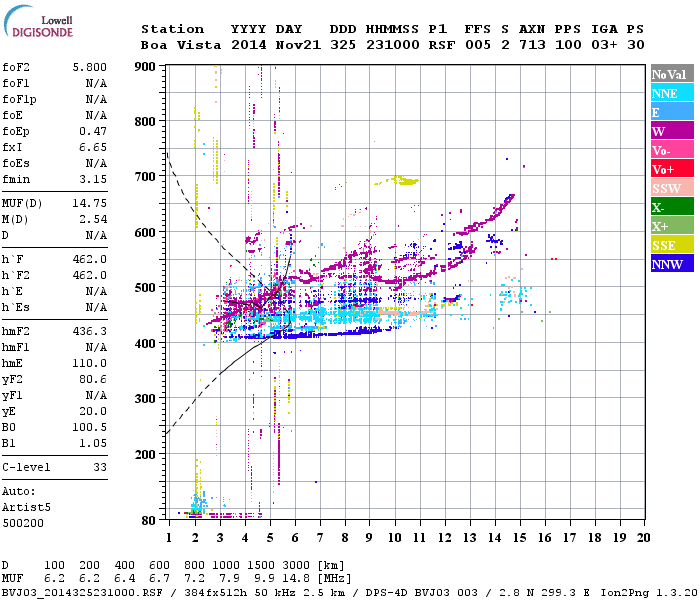Select the X+ light green legend swatch

[x=672, y=226]
